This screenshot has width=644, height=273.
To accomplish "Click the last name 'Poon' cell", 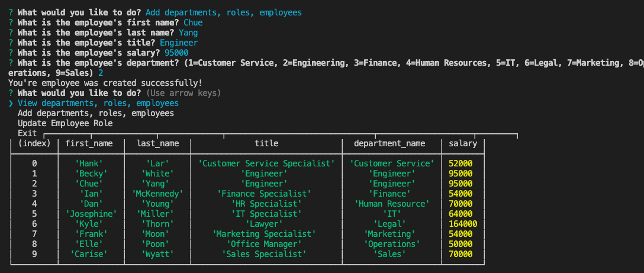I will (155, 244).
